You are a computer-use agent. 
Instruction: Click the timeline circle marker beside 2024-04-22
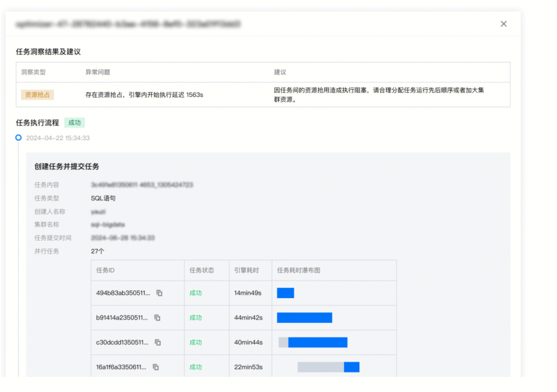[18, 138]
